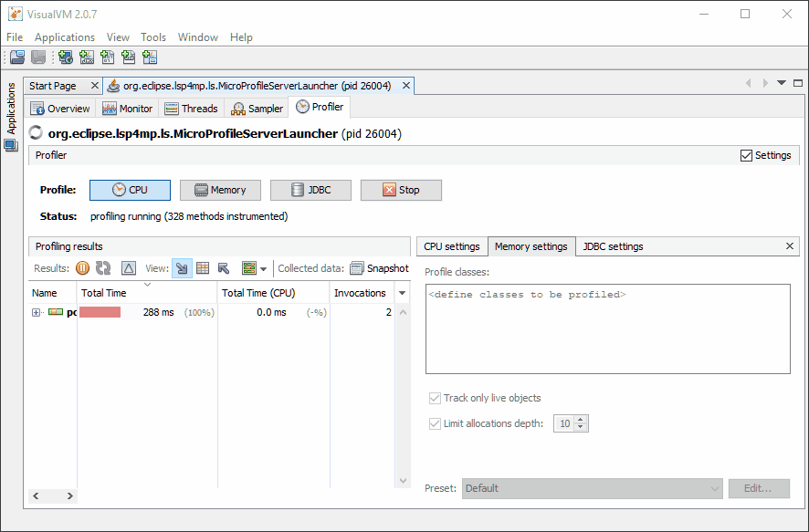809x532 pixels.
Task: Sort by the Total Time column
Action: click(147, 293)
